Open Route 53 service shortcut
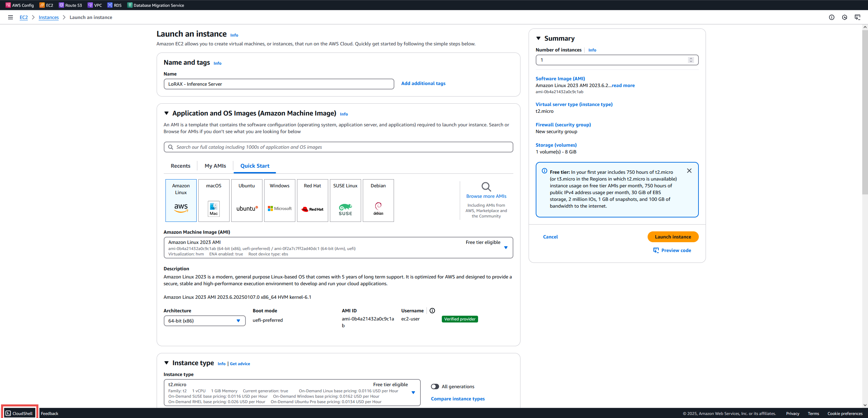Screen dimensions: 868x418 [x=70, y=5]
